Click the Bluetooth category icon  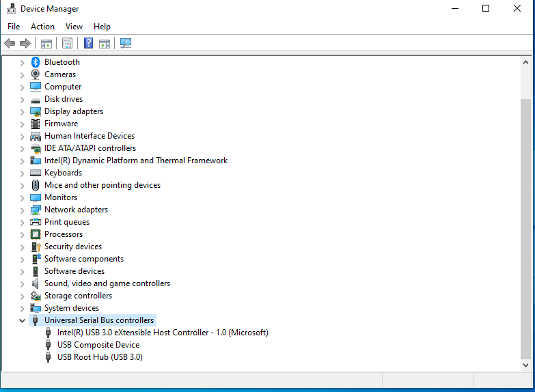tap(36, 62)
